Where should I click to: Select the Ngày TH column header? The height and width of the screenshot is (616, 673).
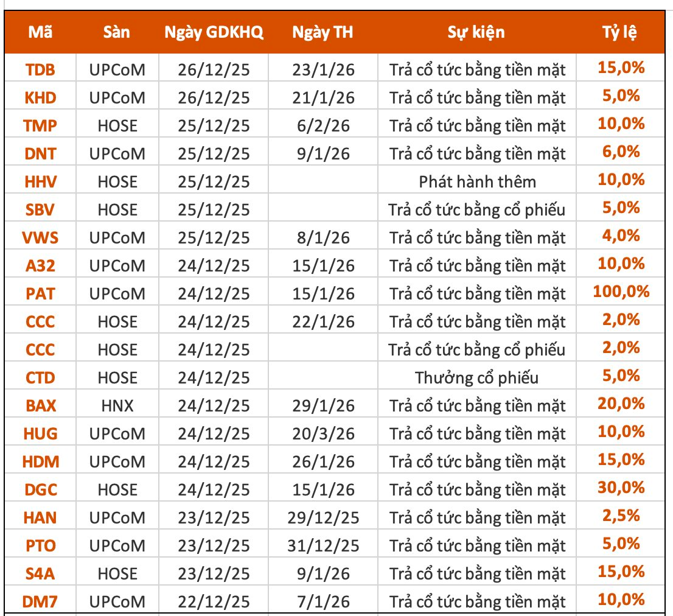(x=322, y=32)
